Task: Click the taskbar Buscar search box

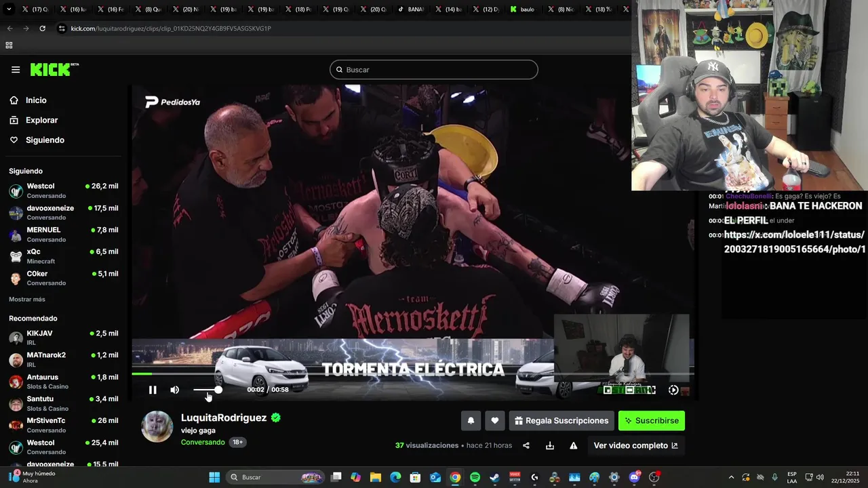Action: [275, 477]
